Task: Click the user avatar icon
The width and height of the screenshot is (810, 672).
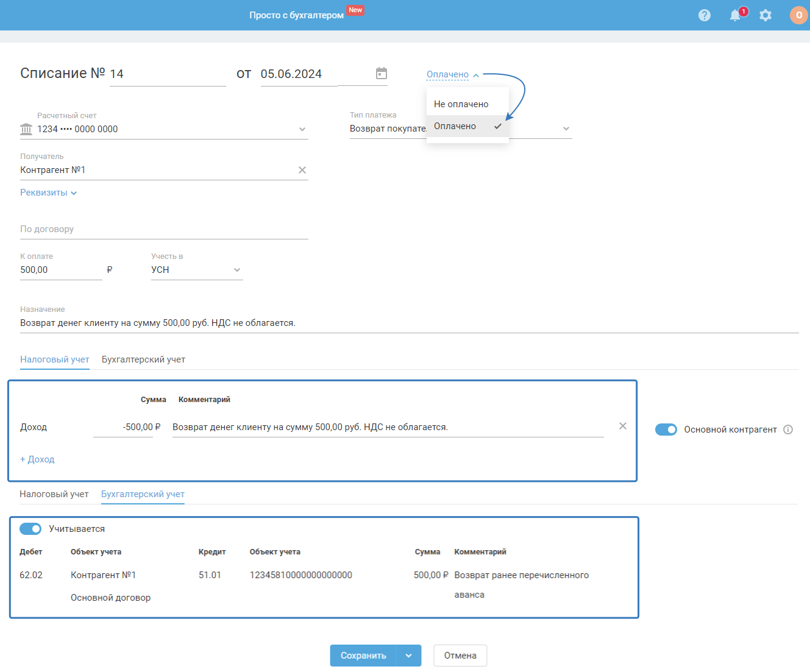Action: [798, 15]
